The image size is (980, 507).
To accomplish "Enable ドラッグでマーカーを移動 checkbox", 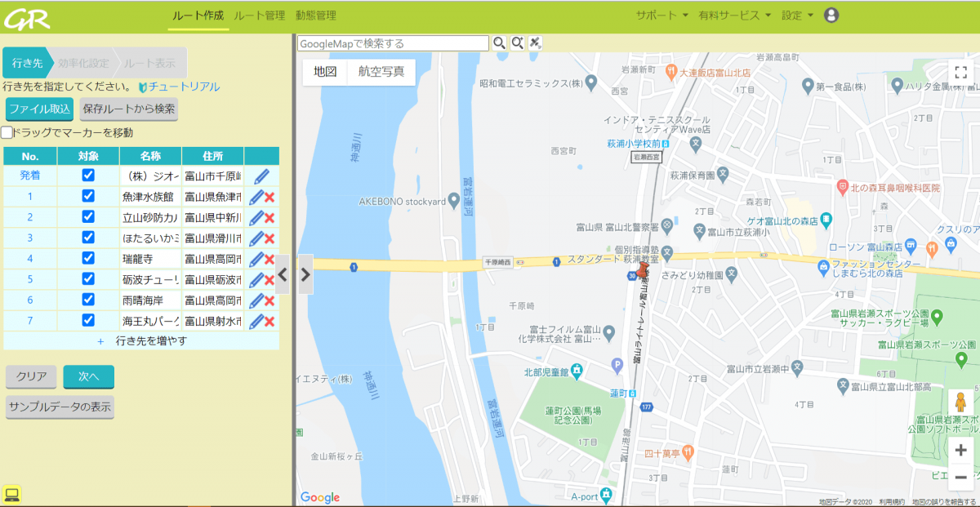I will click(7, 132).
